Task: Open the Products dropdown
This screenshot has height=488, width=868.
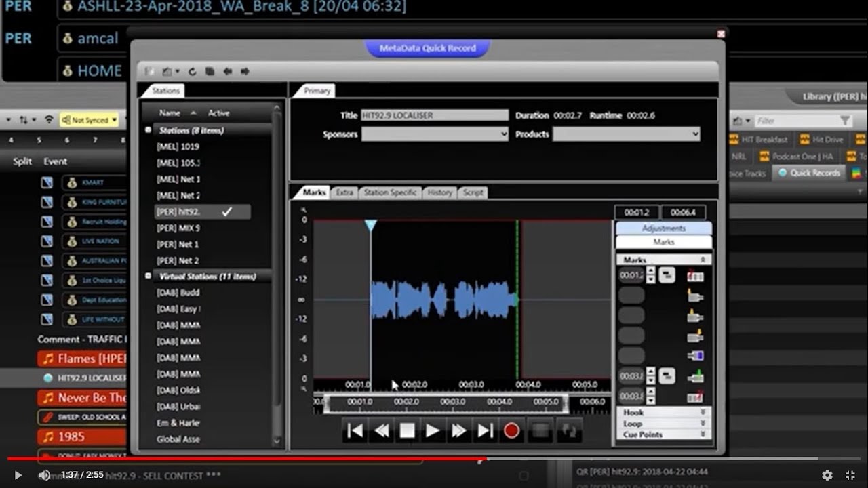Action: (x=626, y=134)
